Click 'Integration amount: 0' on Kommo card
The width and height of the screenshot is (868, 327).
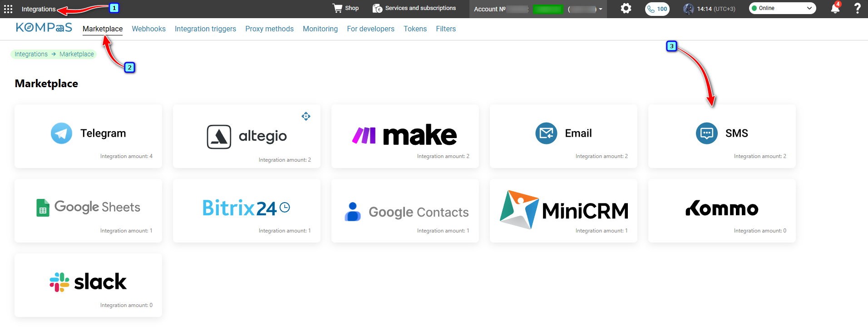760,231
